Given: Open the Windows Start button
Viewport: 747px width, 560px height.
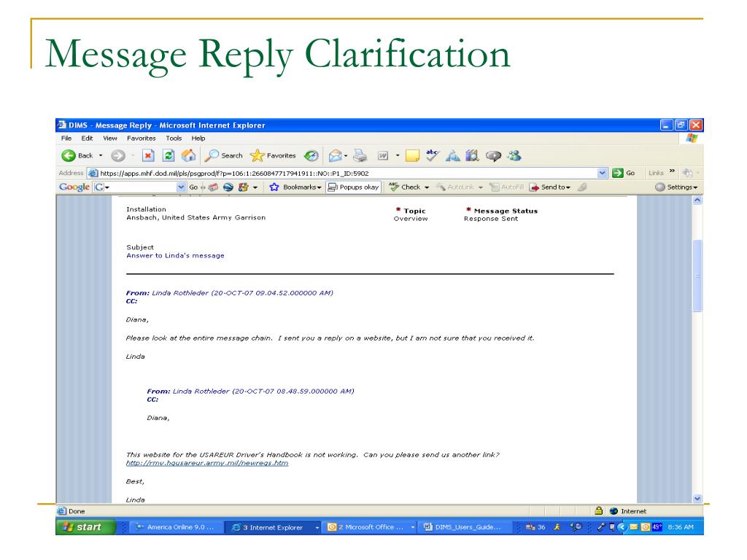Looking at the screenshot, I should 85,527.
